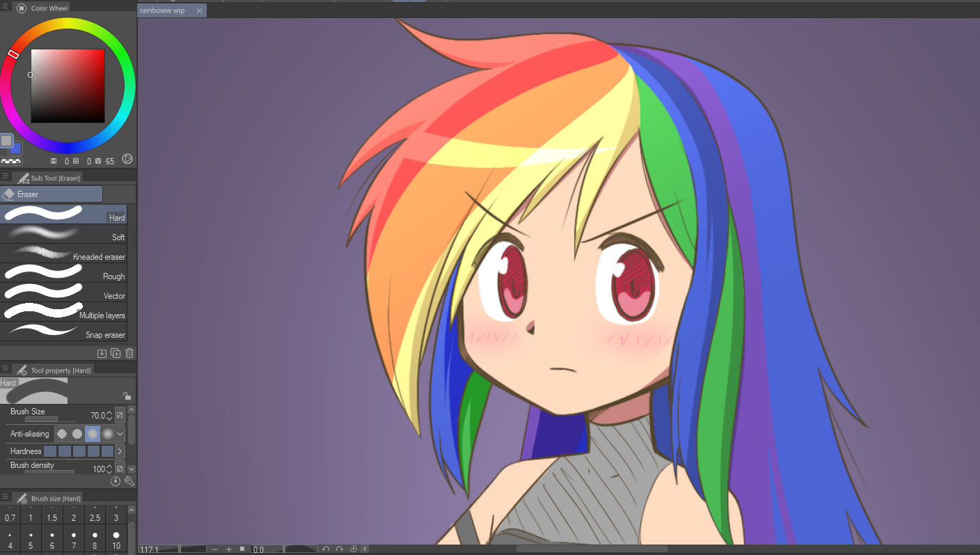Select the blue sub color swatch

point(16,148)
